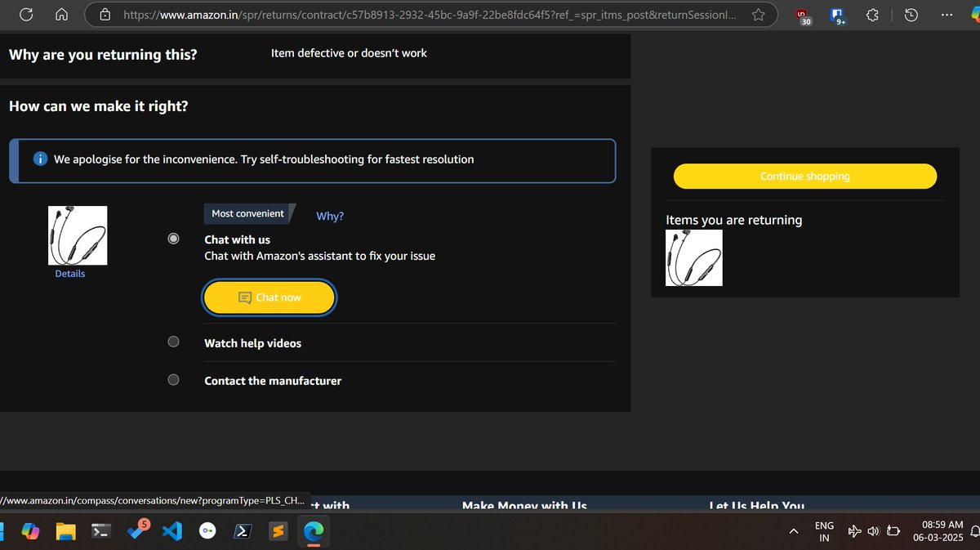Click the 'How can we make it right?' heading
This screenshot has width=980, height=550.
tap(99, 106)
